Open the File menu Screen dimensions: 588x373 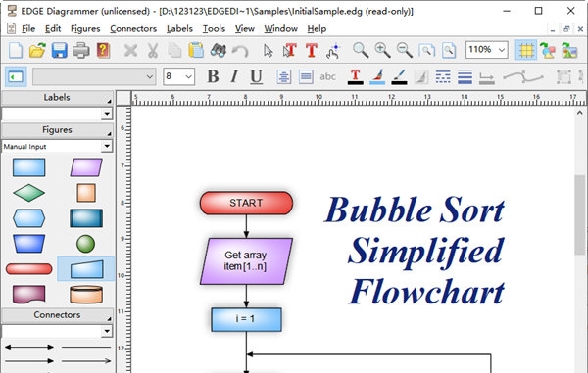point(28,28)
